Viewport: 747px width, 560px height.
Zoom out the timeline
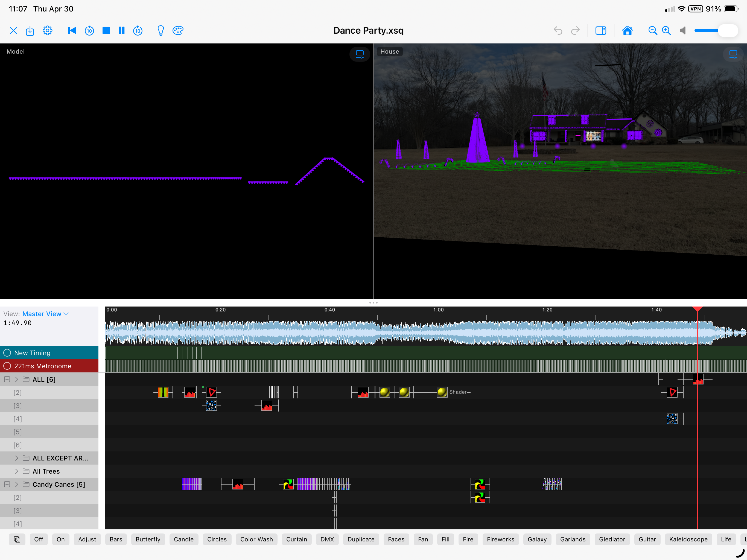(x=653, y=31)
